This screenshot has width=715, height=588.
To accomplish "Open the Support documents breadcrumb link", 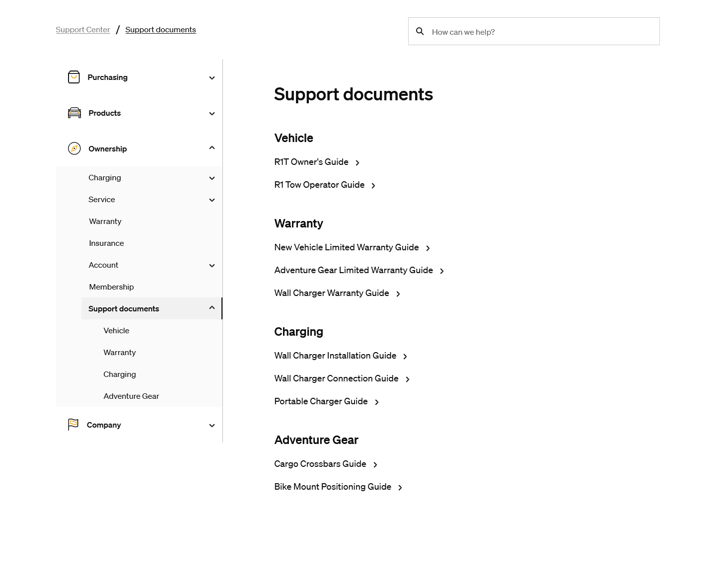I will pos(160,30).
